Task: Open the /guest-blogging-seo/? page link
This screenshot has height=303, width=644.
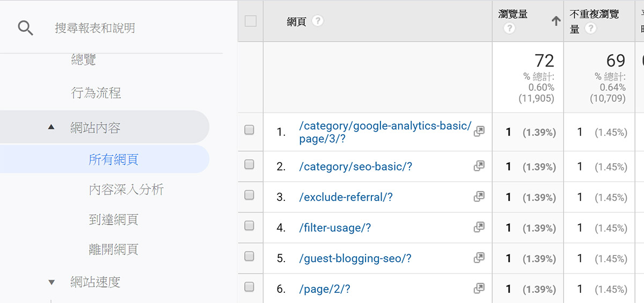Action: (355, 258)
